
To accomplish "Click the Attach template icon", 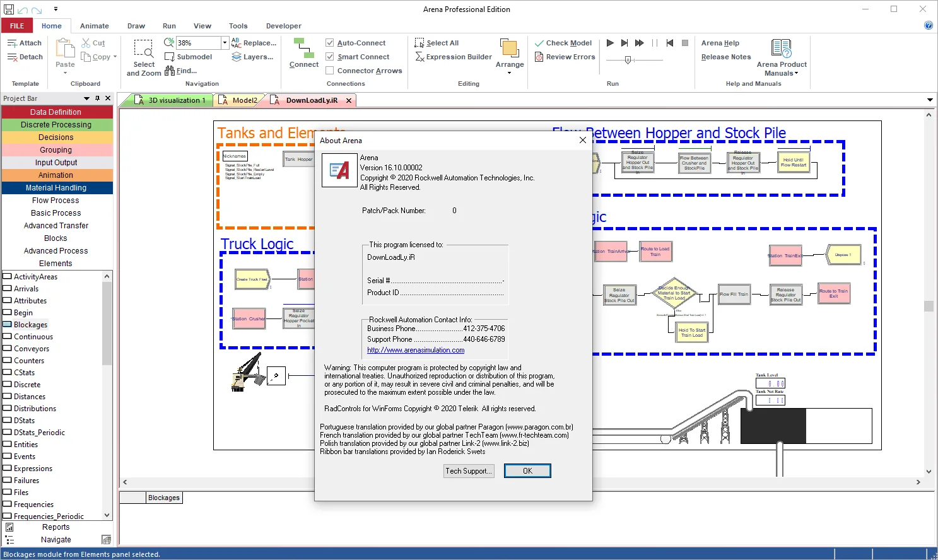I will 12,43.
